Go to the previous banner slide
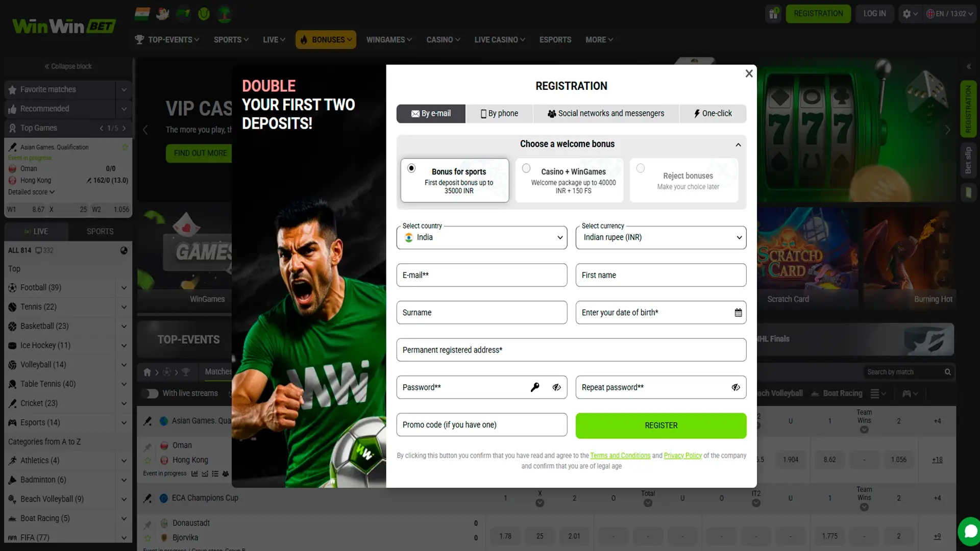Image resolution: width=980 pixels, height=551 pixels. [145, 130]
